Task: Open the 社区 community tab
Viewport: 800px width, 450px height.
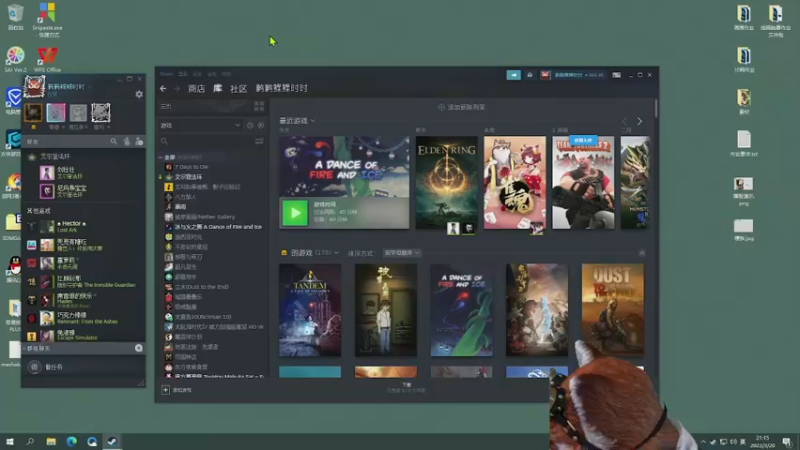Action: pos(238,88)
